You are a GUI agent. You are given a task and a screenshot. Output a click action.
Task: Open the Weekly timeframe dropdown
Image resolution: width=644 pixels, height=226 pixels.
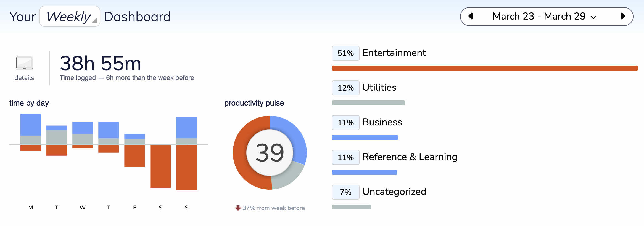tap(70, 17)
